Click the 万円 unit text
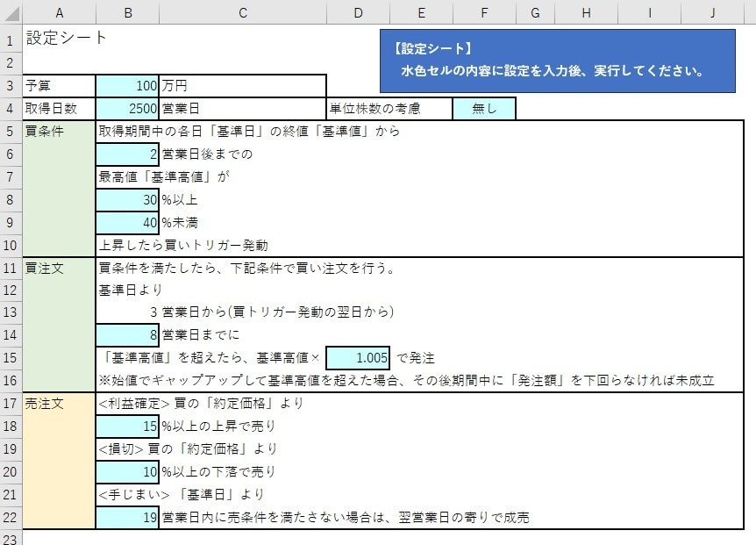Viewport: 756px width, 545px height. coord(175,86)
